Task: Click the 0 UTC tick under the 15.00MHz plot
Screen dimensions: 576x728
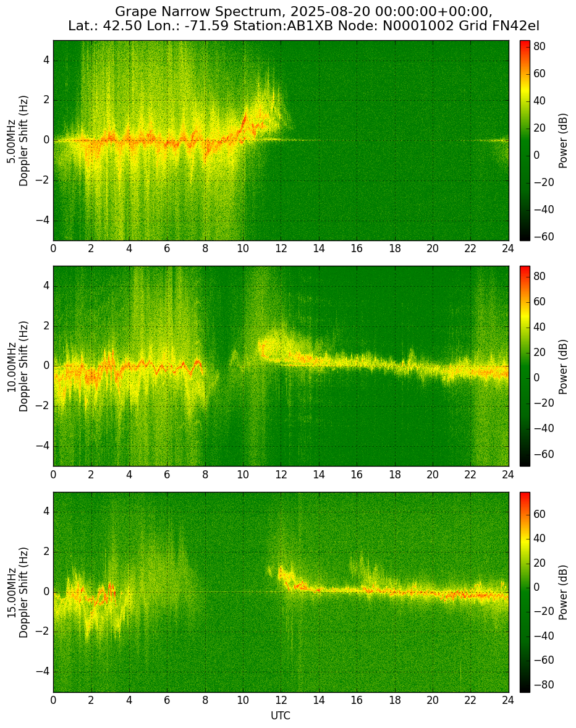Action: point(53,700)
